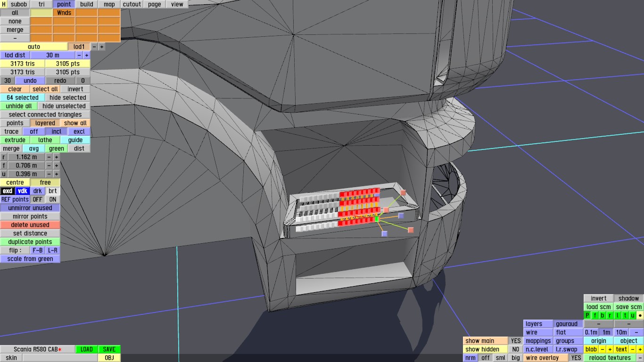Click 'select connected triangles'
This screenshot has height=362, width=644.
(x=45, y=115)
